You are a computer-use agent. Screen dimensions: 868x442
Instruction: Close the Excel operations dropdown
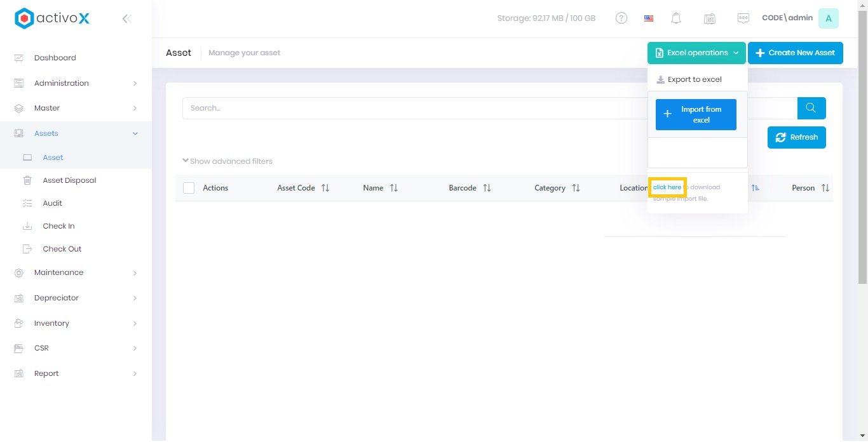click(696, 53)
